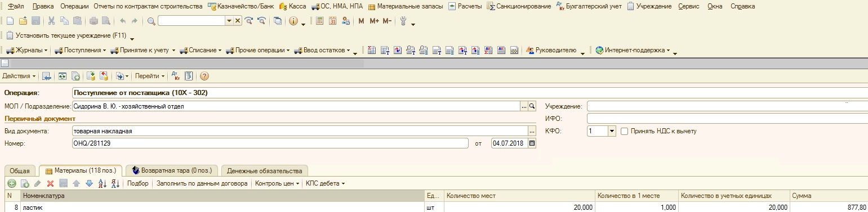Expand the Прочие операции dropdown
The width and height of the screenshot is (868, 212).
[258, 50]
